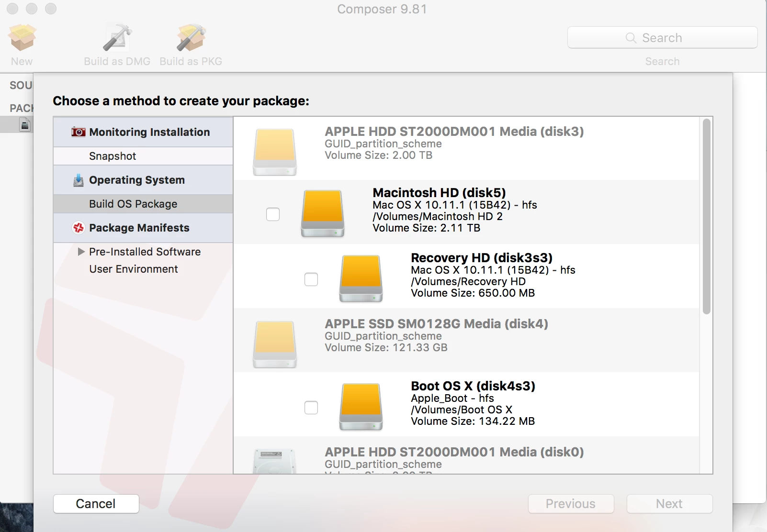
Task: Click the Boot OS X (disk4s3) title text
Action: pyautogui.click(x=473, y=386)
